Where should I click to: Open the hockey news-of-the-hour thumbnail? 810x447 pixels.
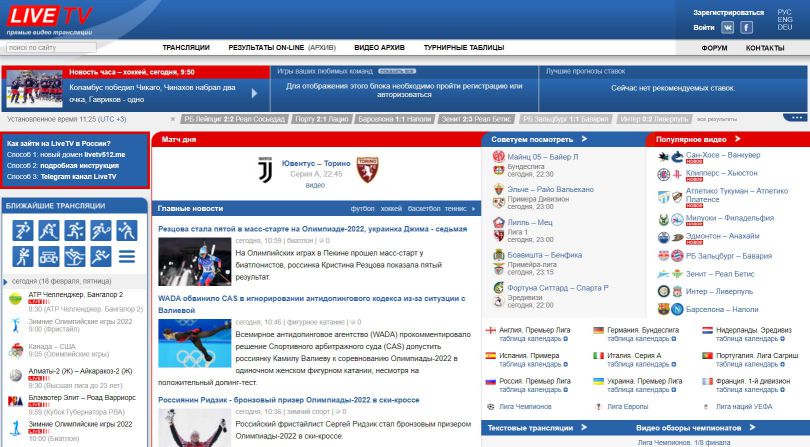tap(35, 88)
